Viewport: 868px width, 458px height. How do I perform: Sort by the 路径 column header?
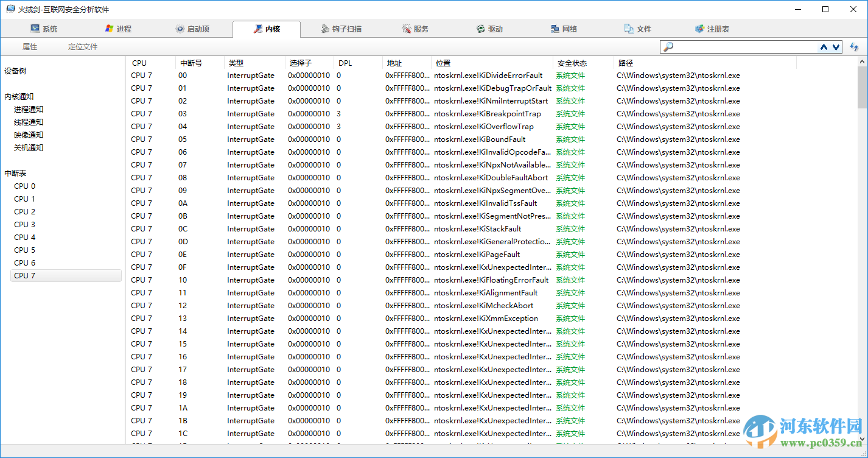pyautogui.click(x=705, y=63)
